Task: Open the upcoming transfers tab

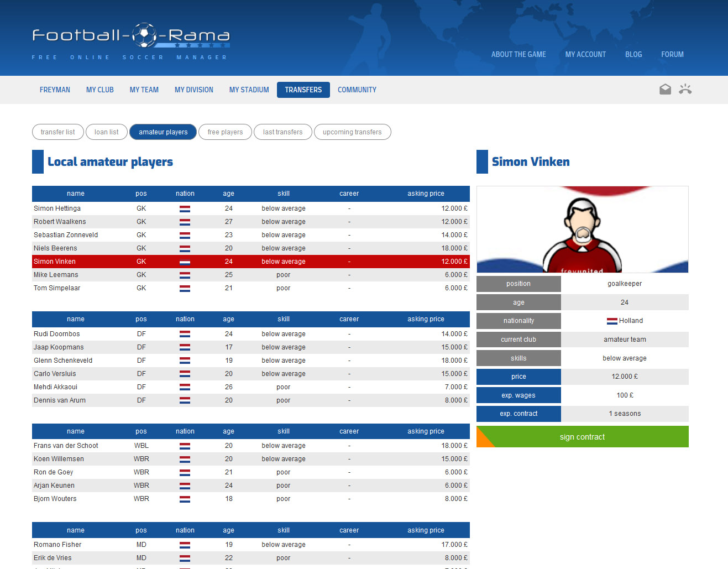Action: 353,132
